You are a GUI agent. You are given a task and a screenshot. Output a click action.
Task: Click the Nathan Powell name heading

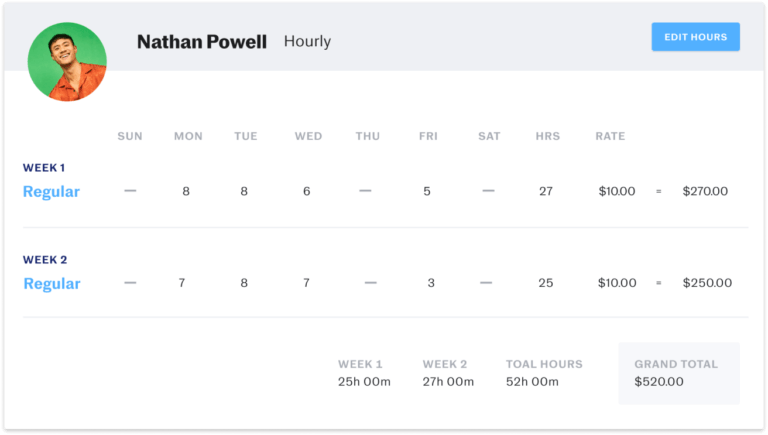202,42
